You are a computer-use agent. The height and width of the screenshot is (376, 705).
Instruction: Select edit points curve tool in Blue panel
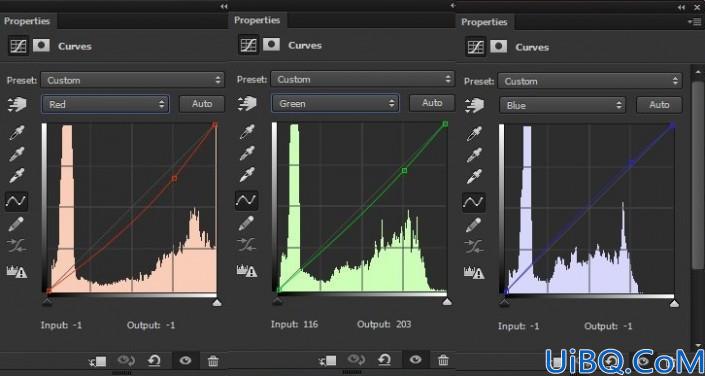coord(474,202)
